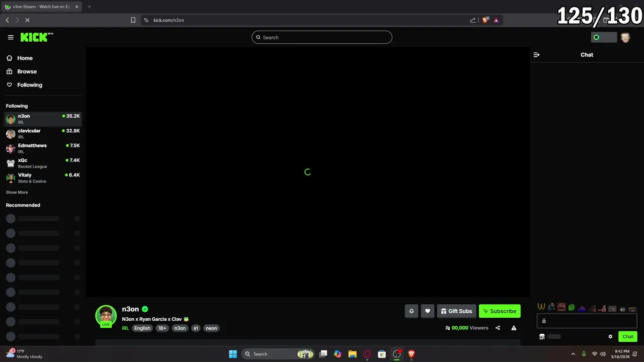
Task: Click the viewers count text
Action: 467,328
